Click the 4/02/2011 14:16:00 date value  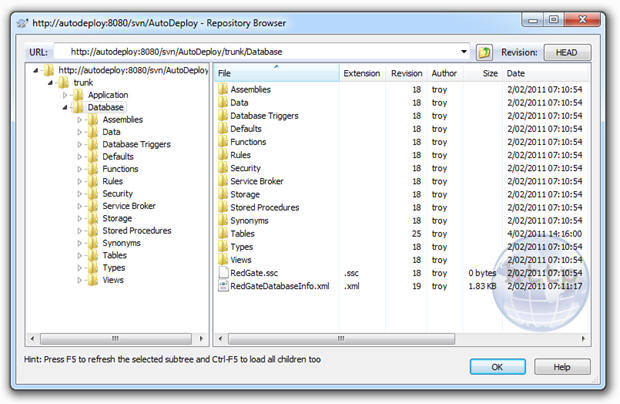[544, 234]
